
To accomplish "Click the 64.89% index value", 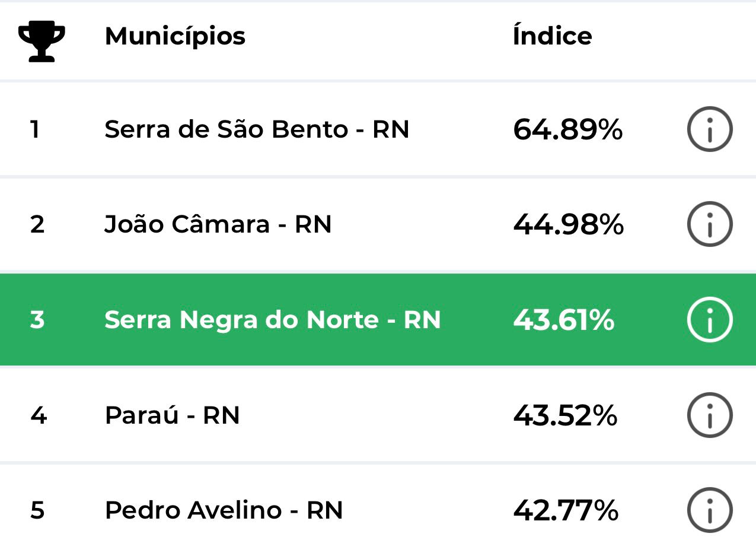I will point(567,129).
